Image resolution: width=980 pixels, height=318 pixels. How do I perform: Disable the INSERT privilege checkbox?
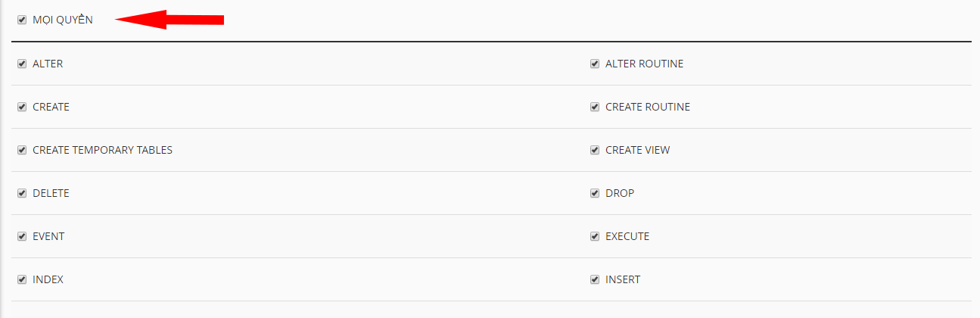tap(595, 280)
